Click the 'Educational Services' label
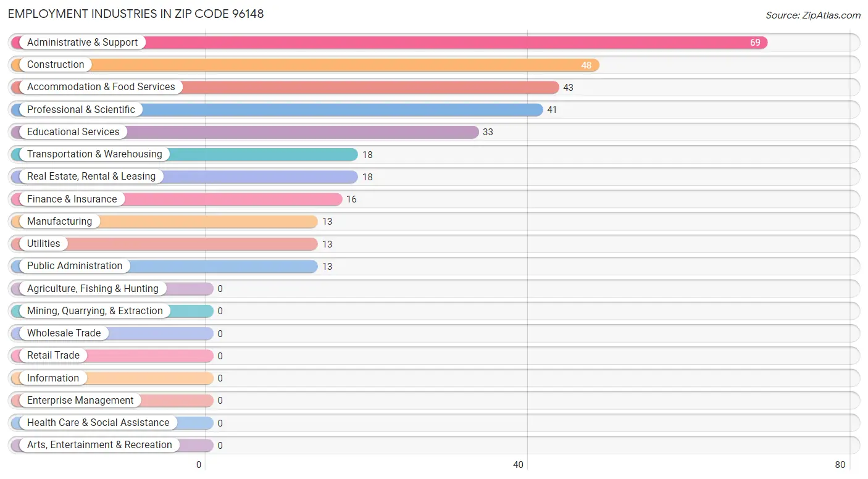868x479 pixels. 73,132
